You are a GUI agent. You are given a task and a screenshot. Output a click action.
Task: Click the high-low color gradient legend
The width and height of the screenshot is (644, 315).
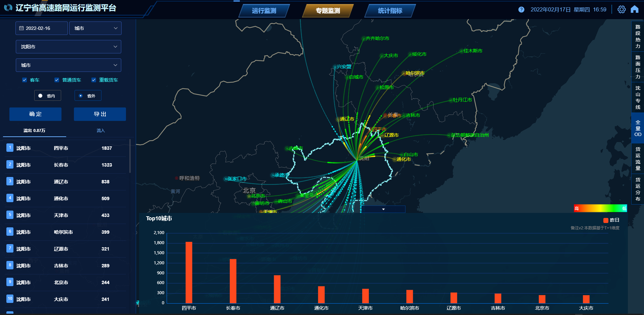click(x=600, y=209)
